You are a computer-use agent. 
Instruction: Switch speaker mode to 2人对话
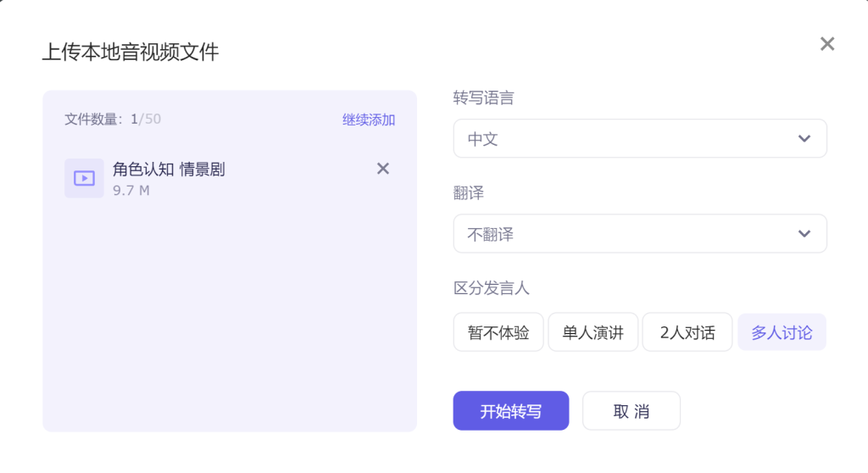tap(687, 332)
